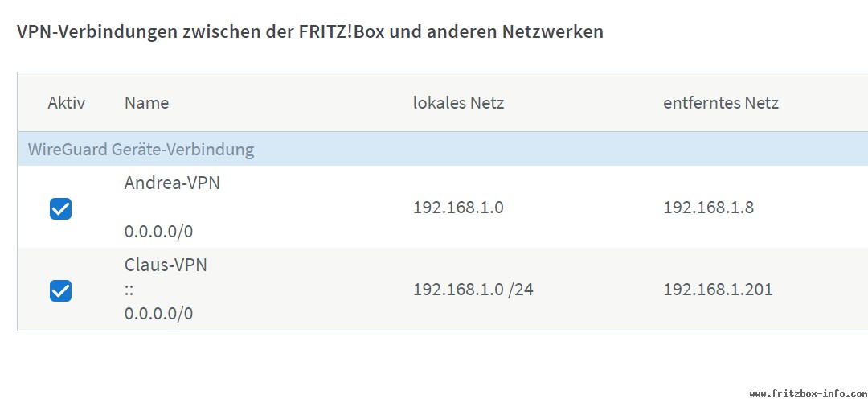The height and width of the screenshot is (399, 868).
Task: Click the entferntes Netz column header
Action: pyautogui.click(x=721, y=102)
